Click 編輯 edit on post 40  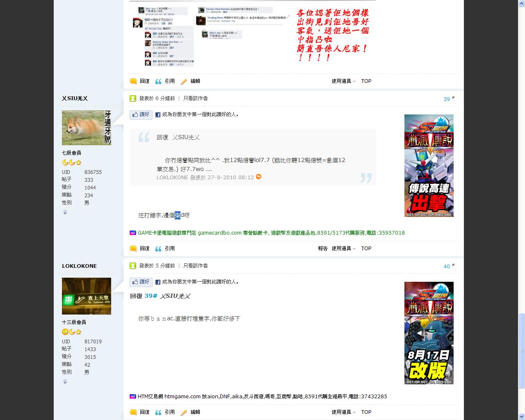191,412
